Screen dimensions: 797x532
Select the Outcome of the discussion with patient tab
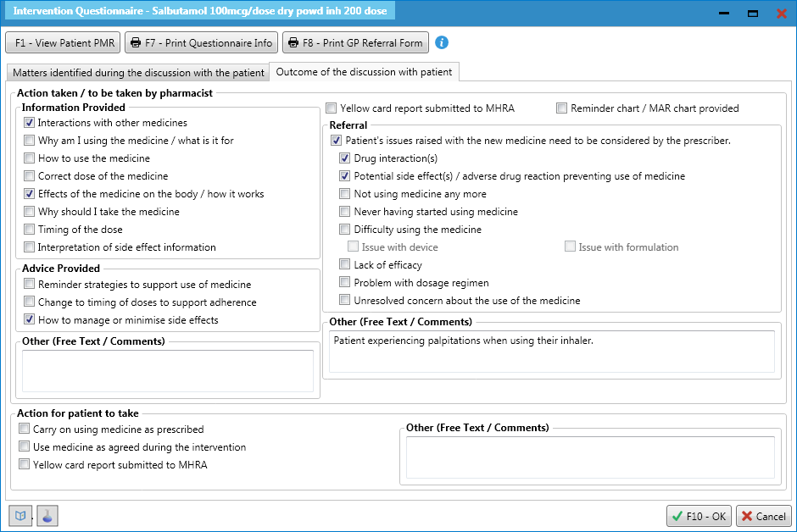pyautogui.click(x=365, y=72)
